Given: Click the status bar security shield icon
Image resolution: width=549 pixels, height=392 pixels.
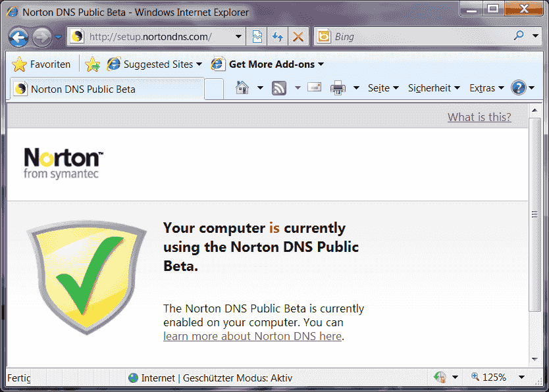Looking at the screenshot, I should (440, 377).
